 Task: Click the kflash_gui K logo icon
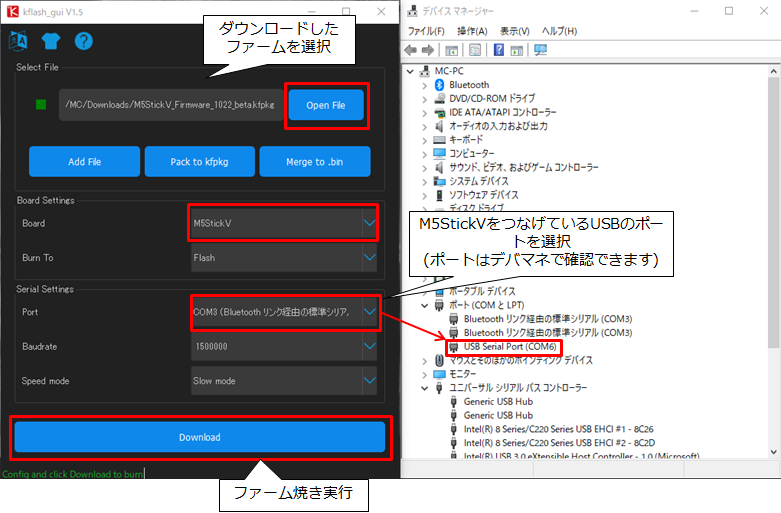(13, 11)
